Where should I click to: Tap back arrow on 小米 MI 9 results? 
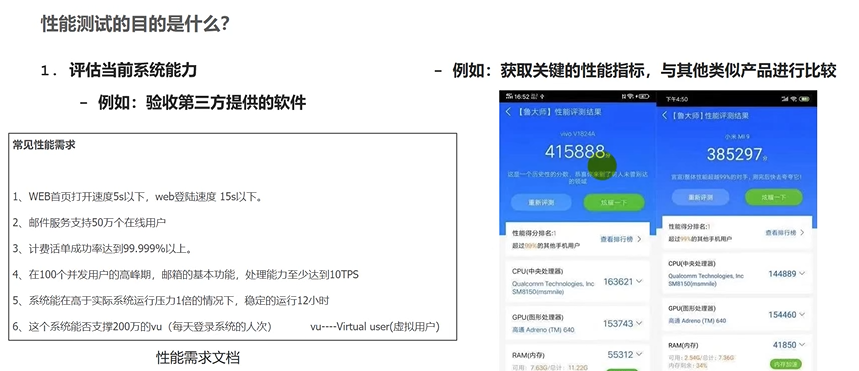point(665,116)
